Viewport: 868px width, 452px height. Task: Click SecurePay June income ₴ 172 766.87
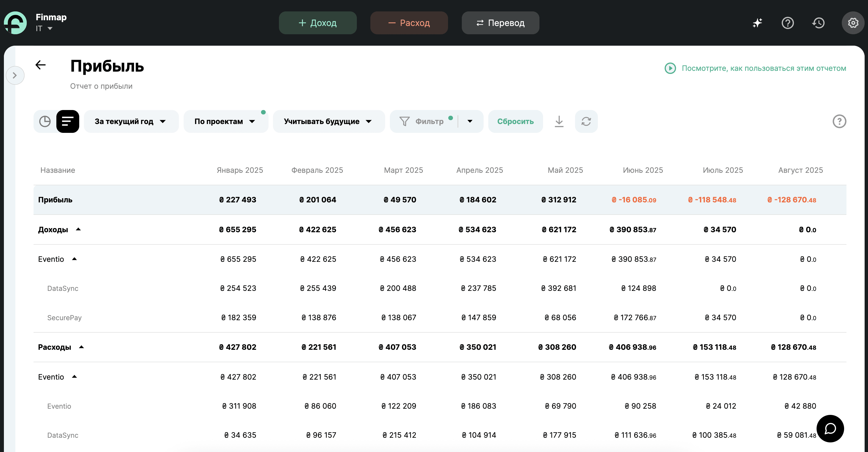pos(635,317)
